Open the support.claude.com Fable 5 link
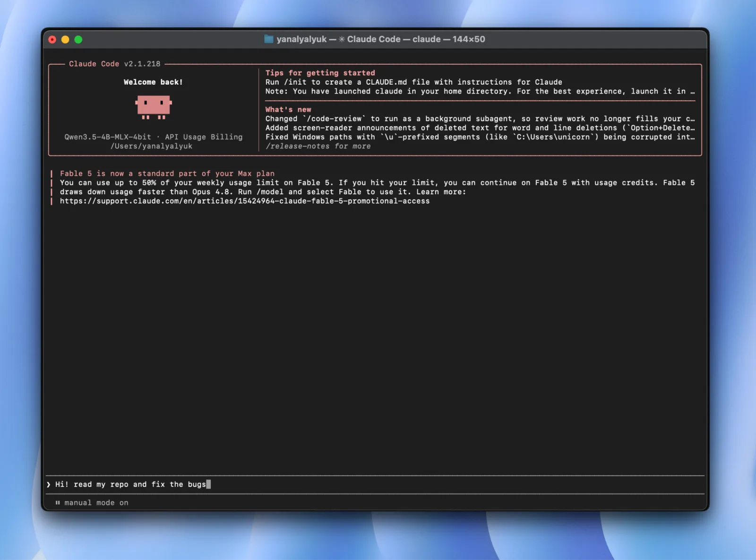The image size is (756, 560). [x=245, y=201]
